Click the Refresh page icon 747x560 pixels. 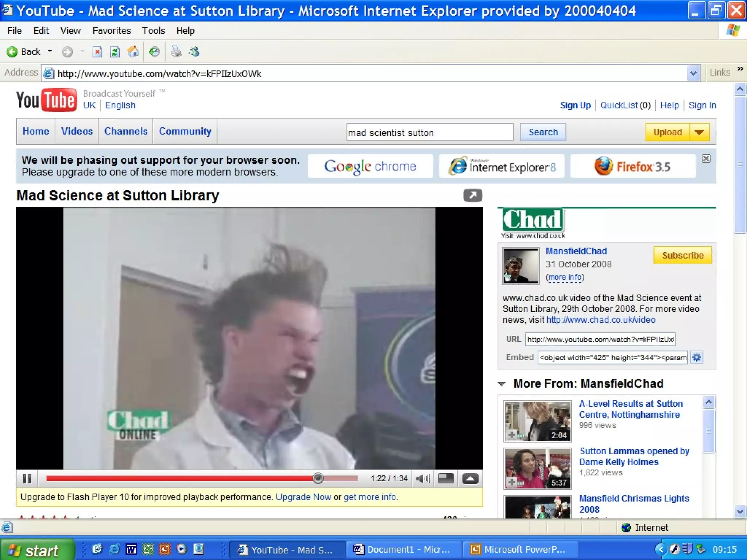point(115,52)
